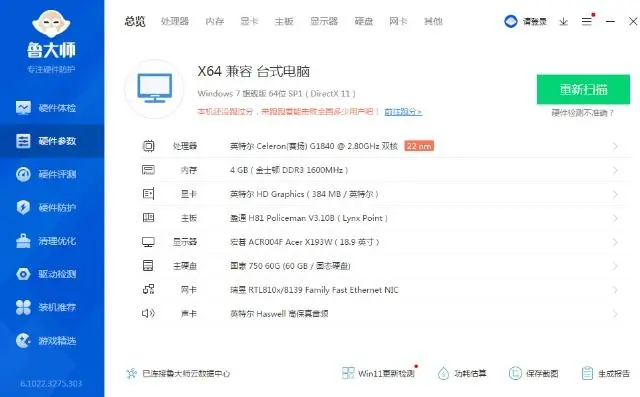The height and width of the screenshot is (397, 640).
Task: Click the 声卡 speaker icon
Action: point(148,313)
